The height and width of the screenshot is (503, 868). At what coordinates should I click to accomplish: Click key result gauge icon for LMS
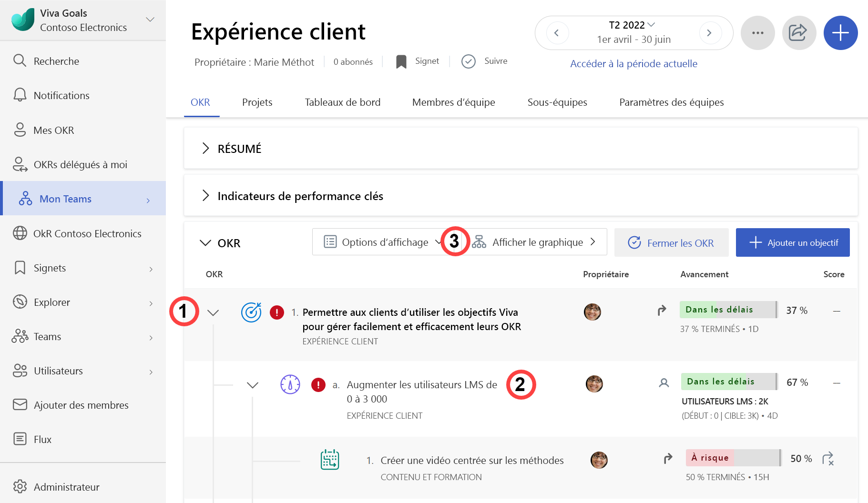290,384
